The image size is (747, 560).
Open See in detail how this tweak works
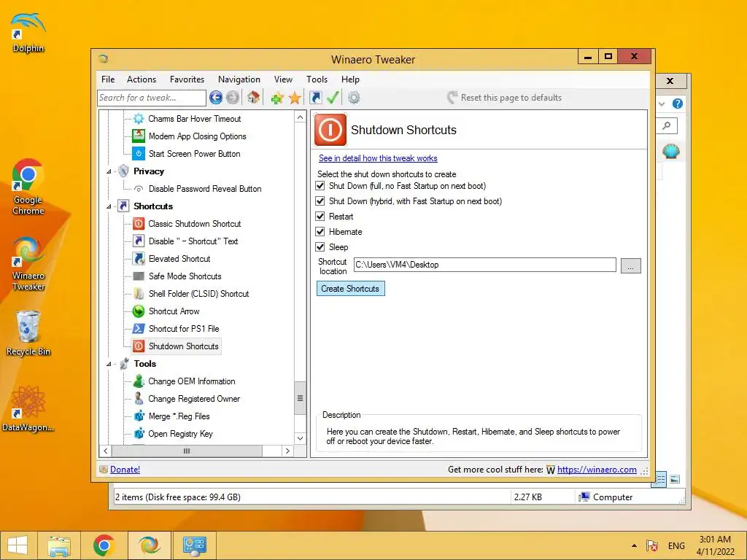click(x=378, y=158)
